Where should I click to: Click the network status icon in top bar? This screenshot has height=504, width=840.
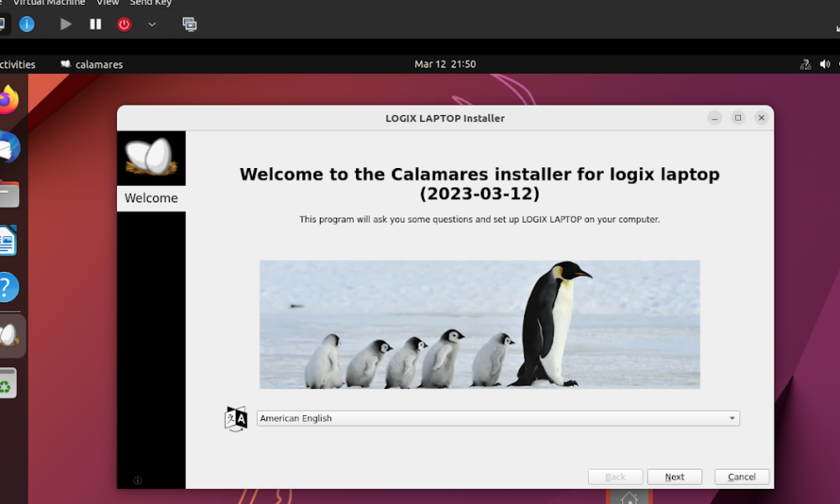click(x=806, y=65)
